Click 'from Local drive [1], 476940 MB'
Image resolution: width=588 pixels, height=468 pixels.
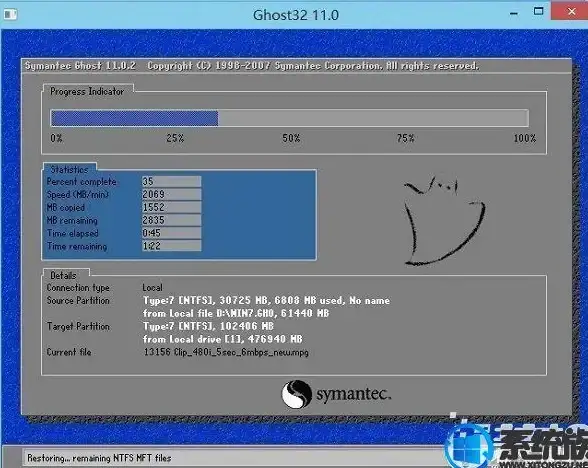tap(223, 339)
